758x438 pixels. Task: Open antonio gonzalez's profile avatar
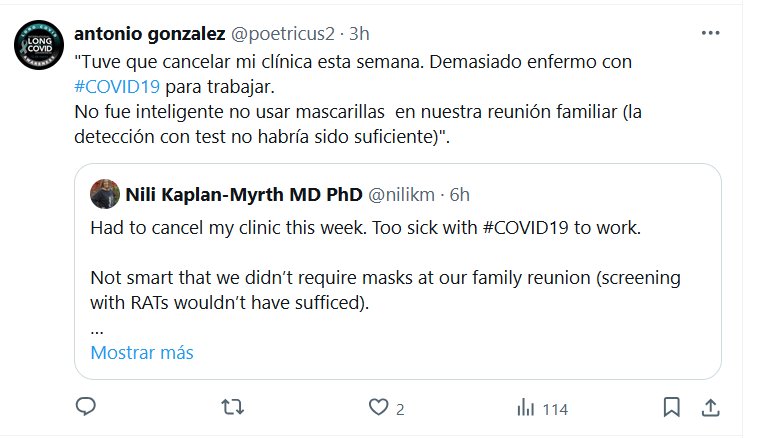point(37,46)
